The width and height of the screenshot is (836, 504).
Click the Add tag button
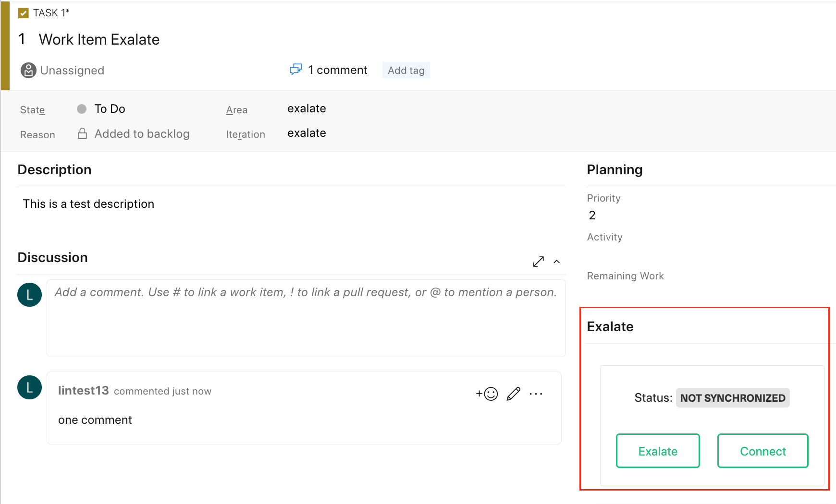coord(406,70)
